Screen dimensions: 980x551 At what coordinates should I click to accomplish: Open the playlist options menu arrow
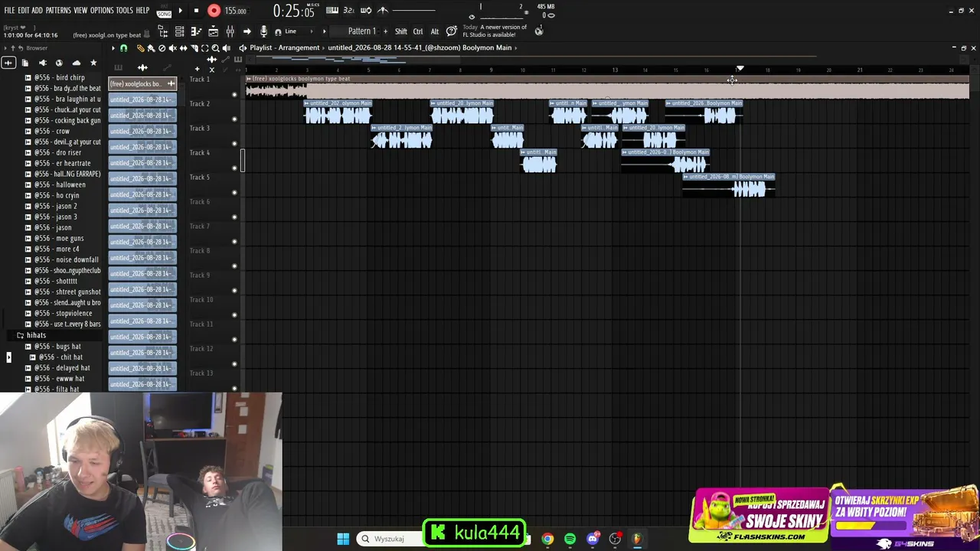point(113,48)
